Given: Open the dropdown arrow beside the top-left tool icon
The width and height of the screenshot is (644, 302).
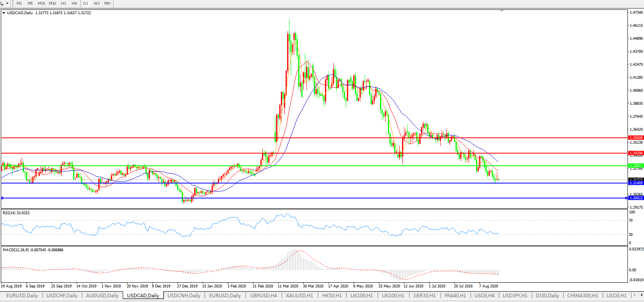Looking at the screenshot, I should [x=7, y=4].
